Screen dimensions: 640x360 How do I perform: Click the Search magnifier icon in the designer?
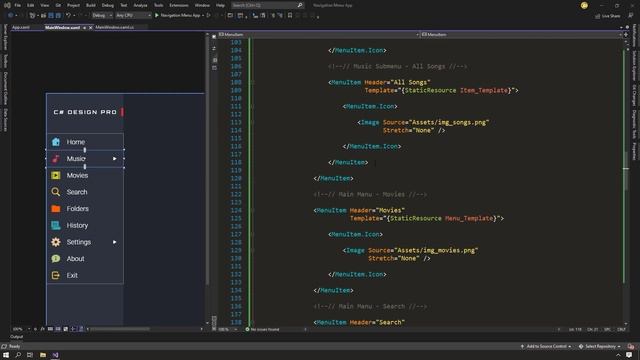[56, 192]
